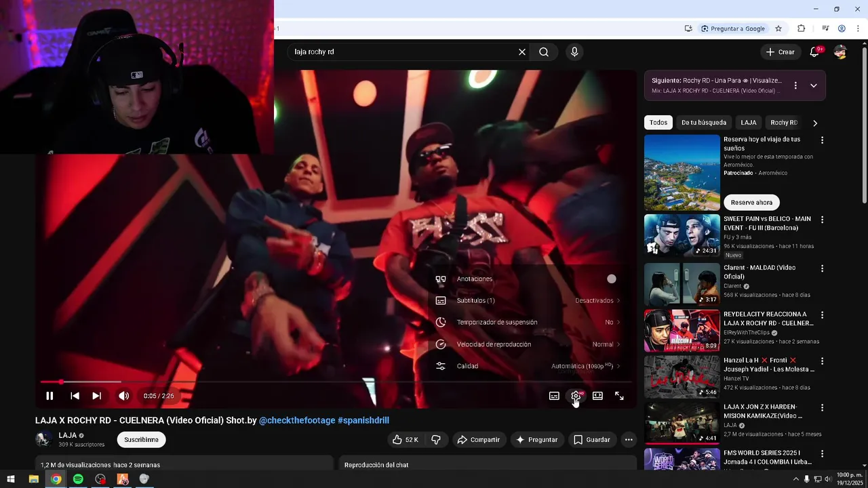Click the Preguntar button under the video

coord(537,440)
